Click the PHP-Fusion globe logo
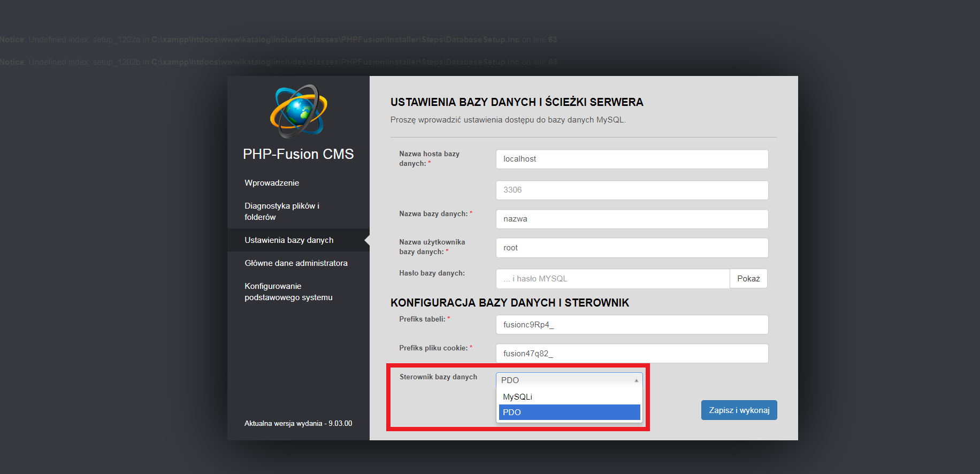 tap(298, 111)
